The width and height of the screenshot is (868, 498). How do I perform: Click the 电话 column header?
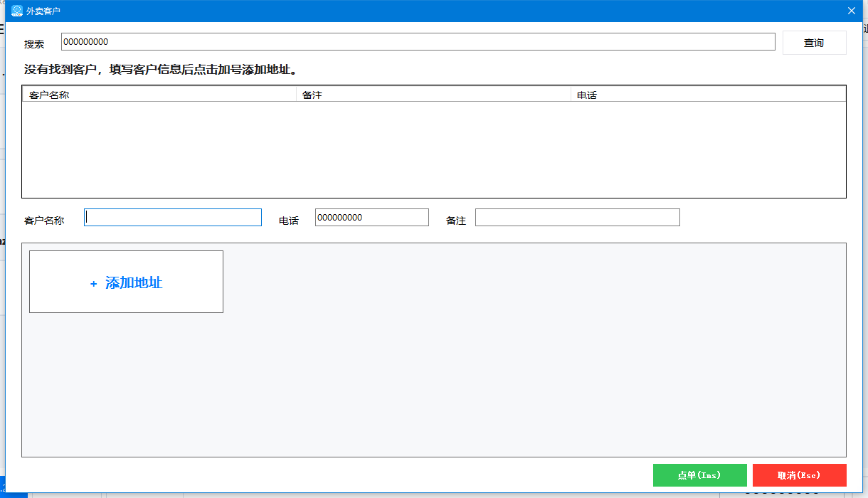tap(708, 95)
